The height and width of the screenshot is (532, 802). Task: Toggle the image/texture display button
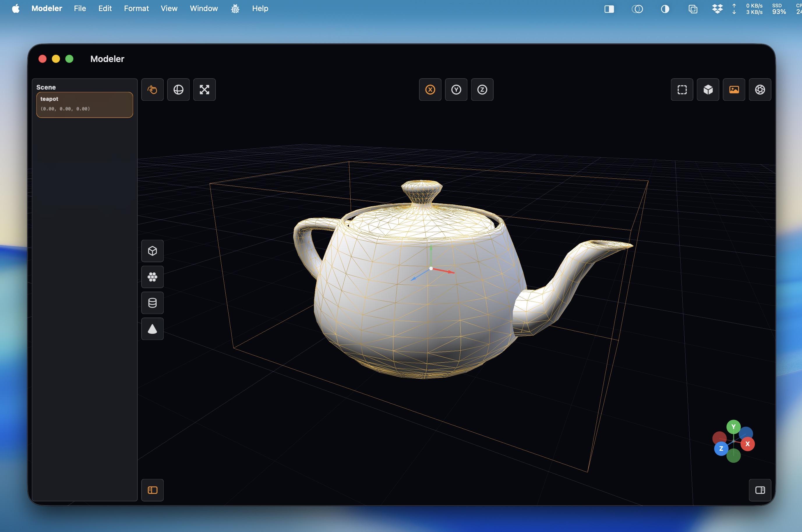[734, 90]
